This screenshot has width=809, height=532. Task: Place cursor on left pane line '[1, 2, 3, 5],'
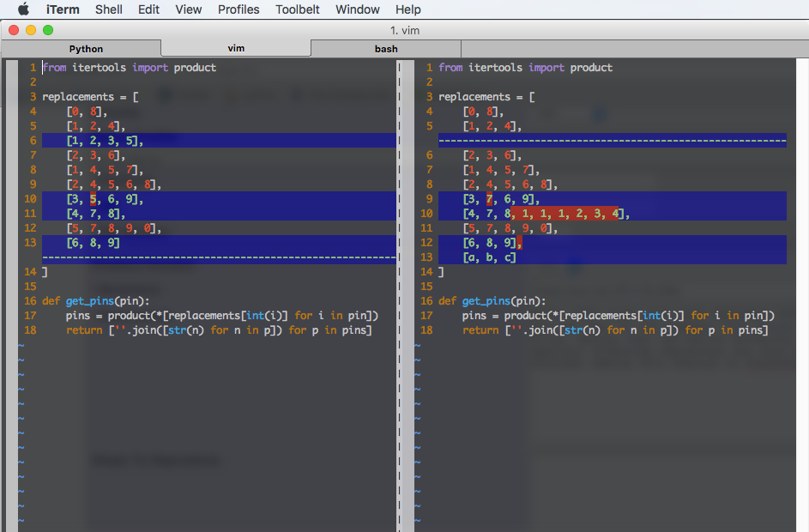pos(105,141)
